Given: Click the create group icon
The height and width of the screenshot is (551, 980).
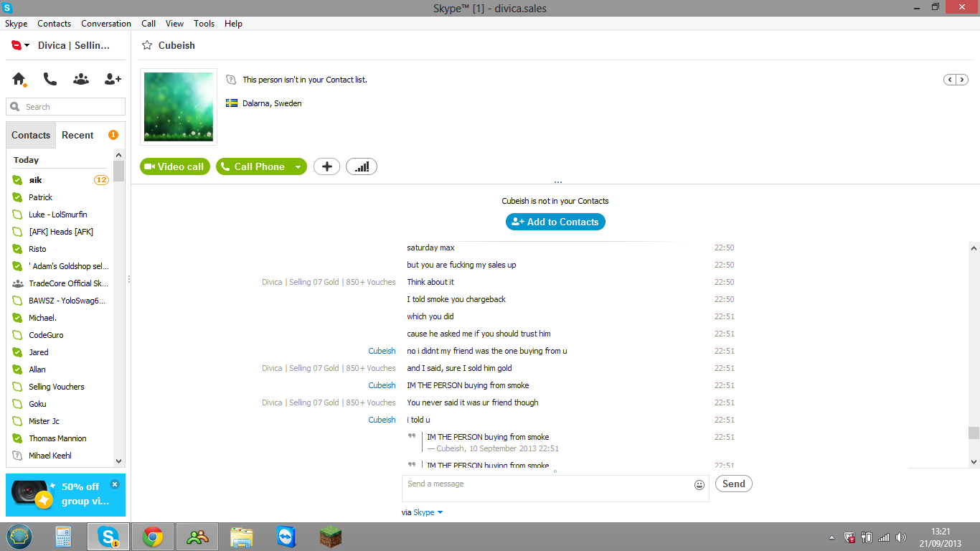Looking at the screenshot, I should [81, 79].
